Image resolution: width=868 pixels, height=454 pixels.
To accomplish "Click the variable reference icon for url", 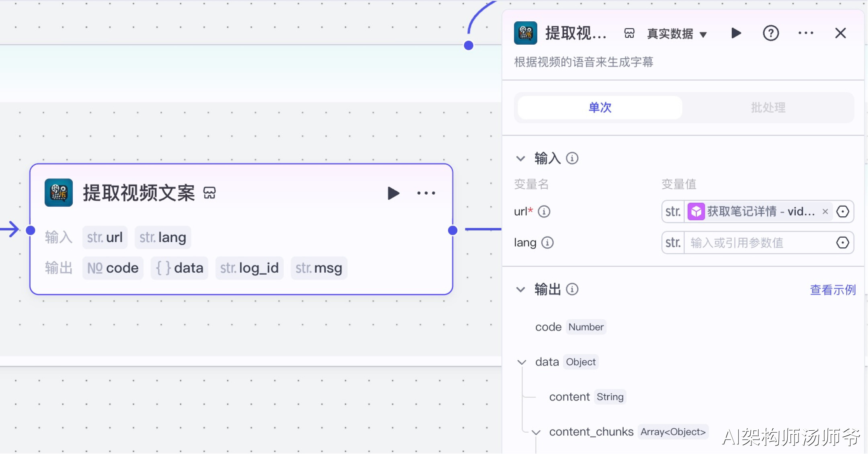I will [842, 212].
